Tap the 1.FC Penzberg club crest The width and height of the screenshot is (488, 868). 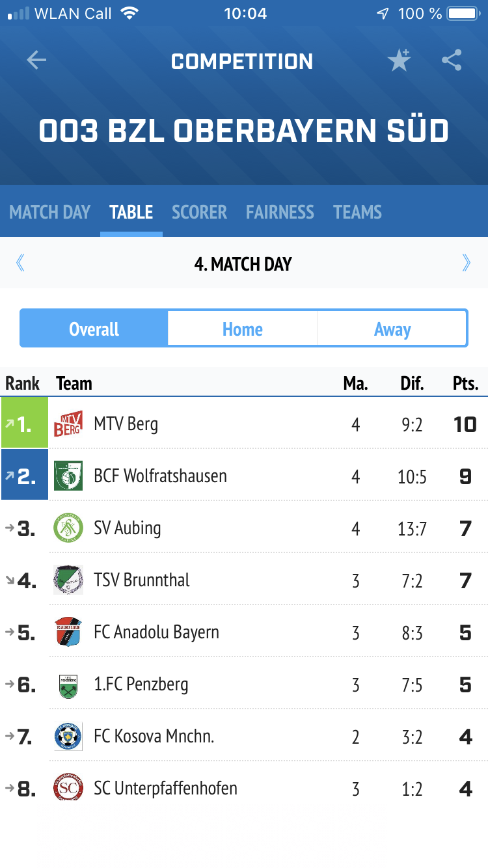(68, 685)
